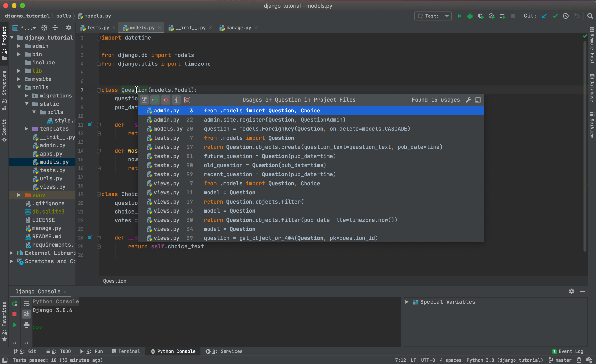596x364 pixels.
Task: Click the Git history/log icon in toolbar
Action: coord(566,16)
